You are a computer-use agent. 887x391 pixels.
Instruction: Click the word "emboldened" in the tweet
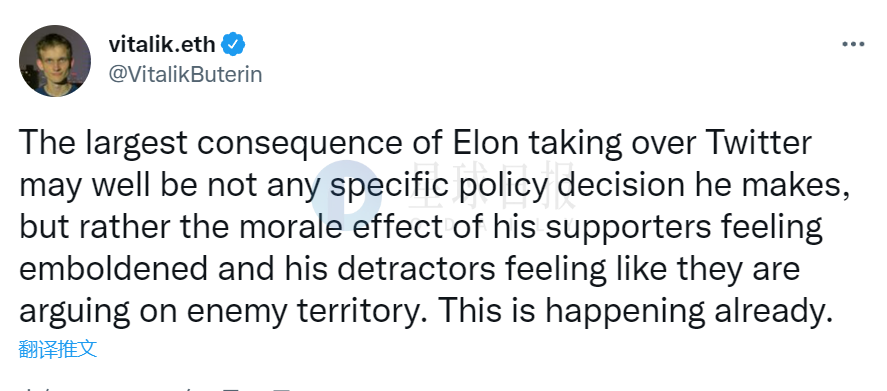point(114,269)
